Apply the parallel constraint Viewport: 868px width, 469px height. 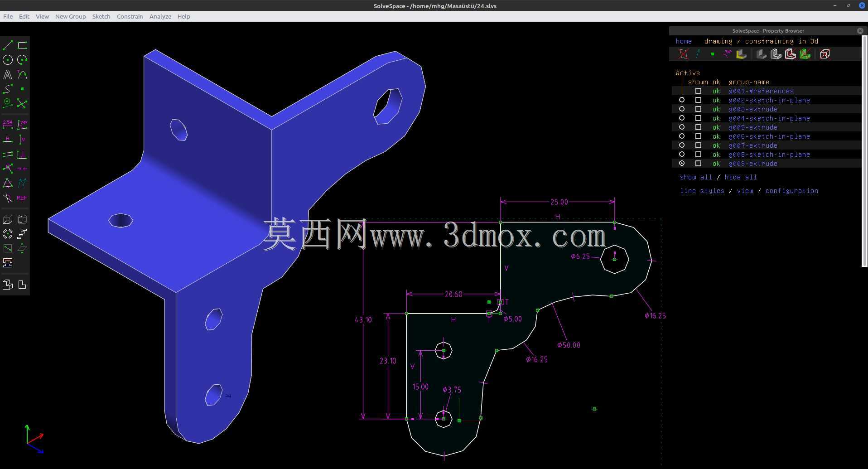coord(8,155)
